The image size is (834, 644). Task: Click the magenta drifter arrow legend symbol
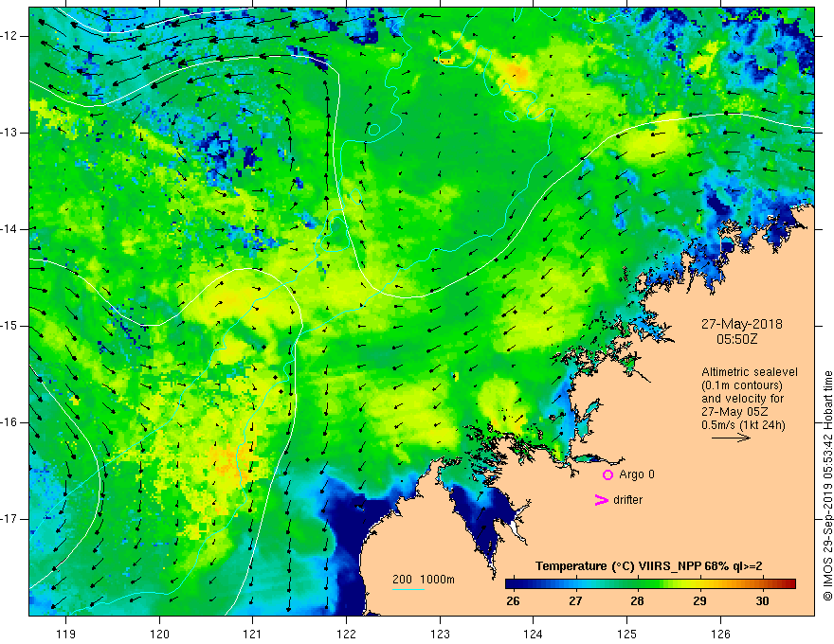601,500
